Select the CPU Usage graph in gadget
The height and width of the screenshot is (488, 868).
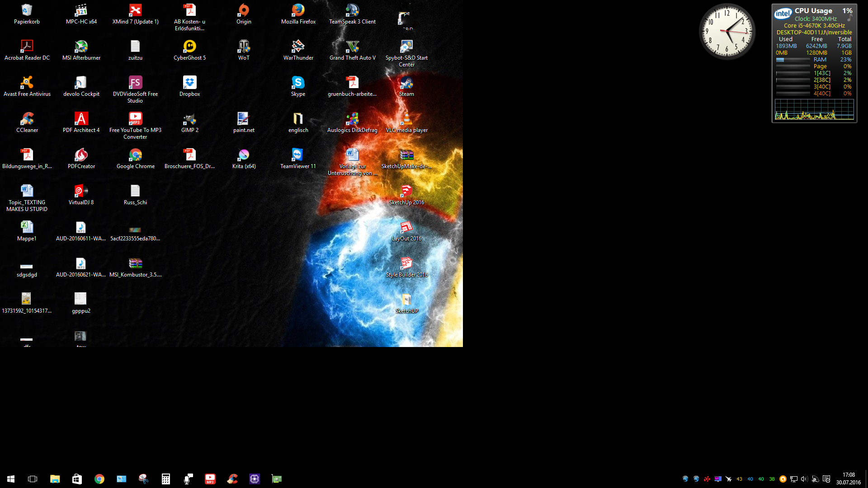(x=814, y=110)
